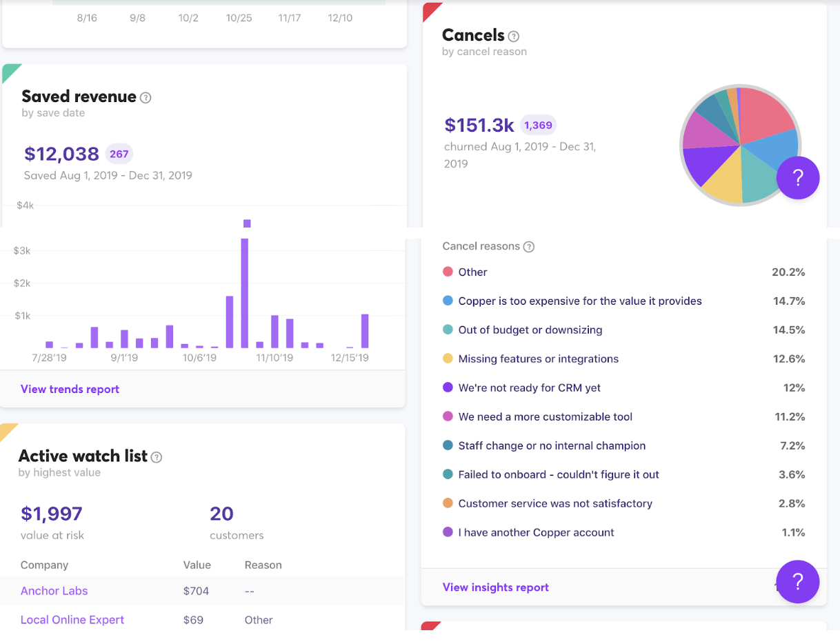840x644 pixels.
Task: Click help icon next to Active watch list
Action: coord(157,457)
